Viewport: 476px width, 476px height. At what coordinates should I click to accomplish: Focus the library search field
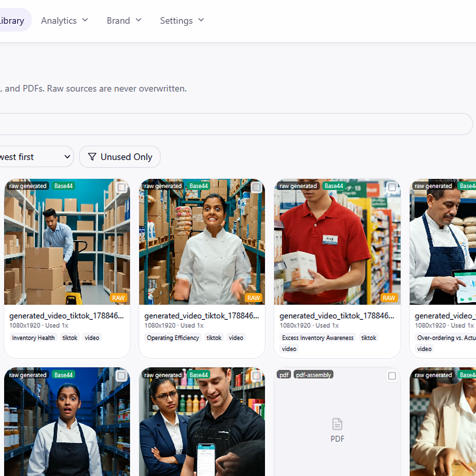[x=236, y=124]
